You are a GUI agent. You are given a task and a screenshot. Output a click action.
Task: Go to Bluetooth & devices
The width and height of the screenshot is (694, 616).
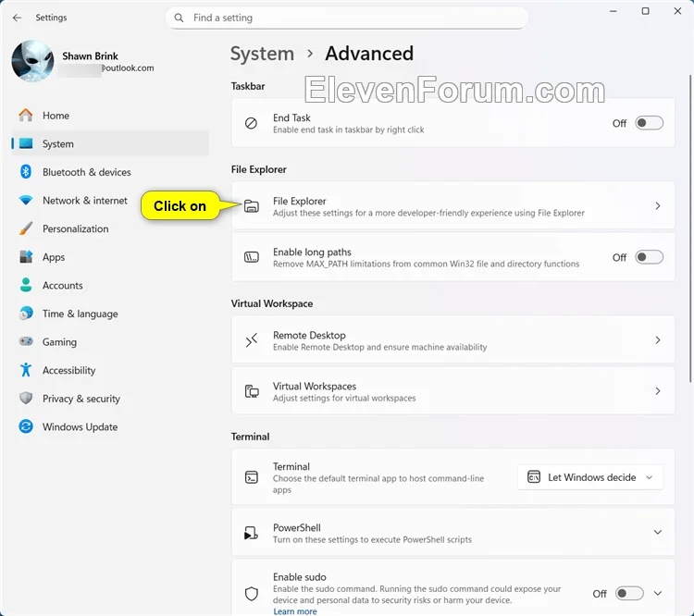click(x=110, y=172)
